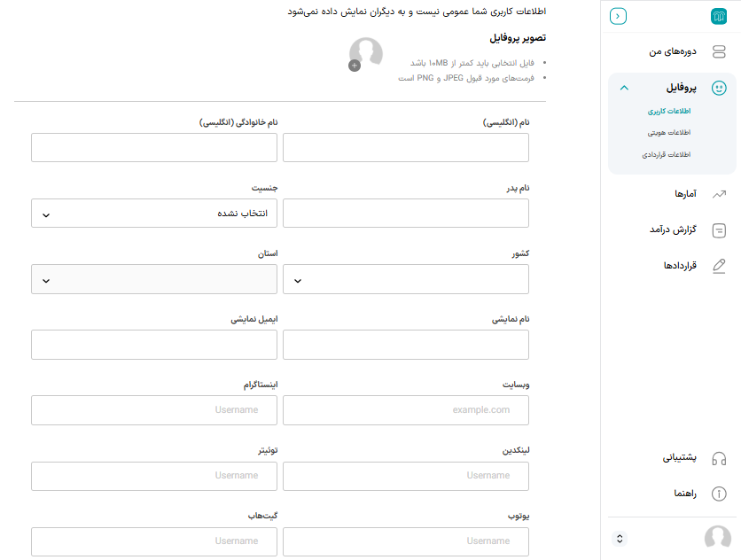This screenshot has width=741, height=560.
Task: Focus the نام (انگلیسی) input field
Action: click(406, 147)
